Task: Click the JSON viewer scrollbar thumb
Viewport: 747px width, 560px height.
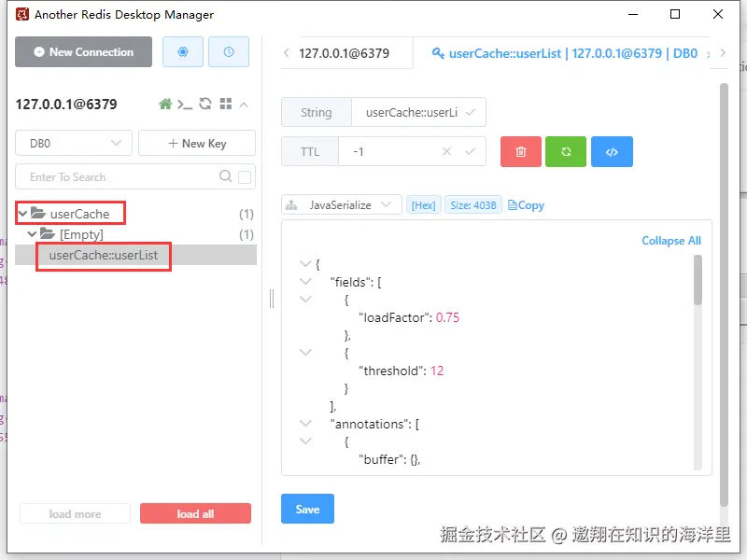Action: click(x=698, y=280)
